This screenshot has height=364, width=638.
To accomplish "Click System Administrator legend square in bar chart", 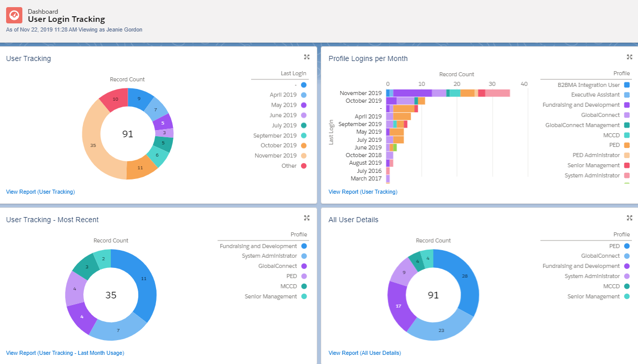I will [x=627, y=175].
